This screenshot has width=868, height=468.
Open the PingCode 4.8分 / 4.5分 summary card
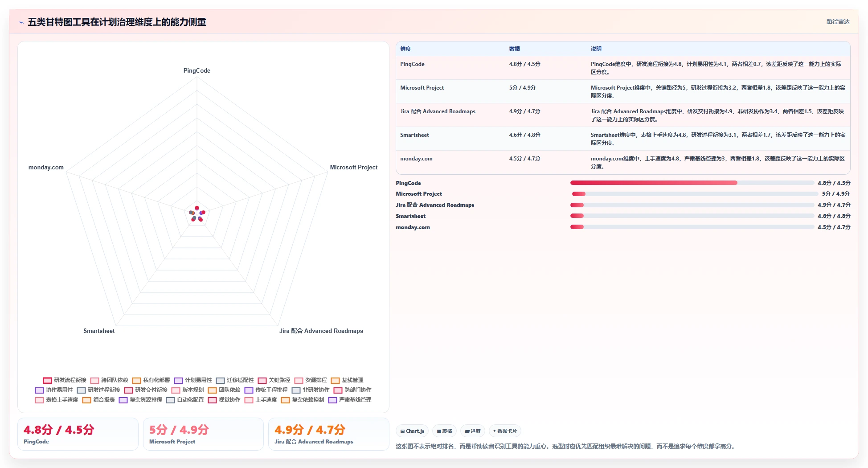(78, 434)
